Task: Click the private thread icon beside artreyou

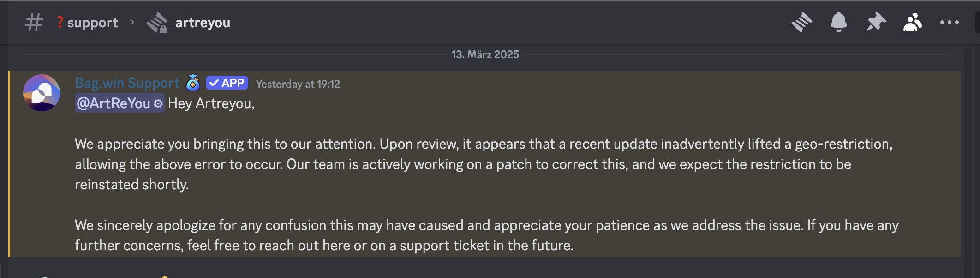Action: tap(157, 22)
